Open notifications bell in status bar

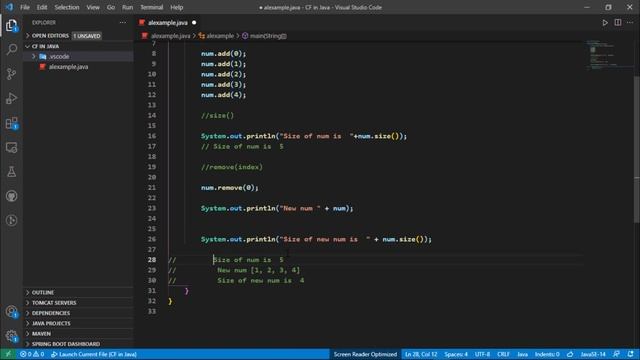(631, 354)
